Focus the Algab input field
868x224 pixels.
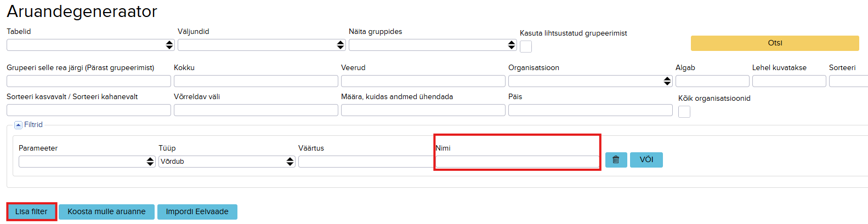pyautogui.click(x=712, y=81)
